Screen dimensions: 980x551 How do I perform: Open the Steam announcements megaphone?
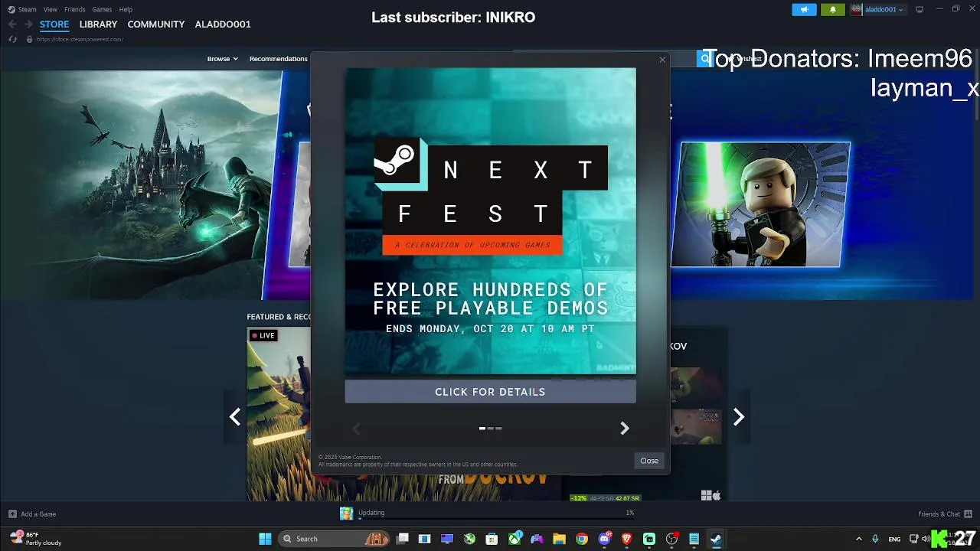coord(804,9)
